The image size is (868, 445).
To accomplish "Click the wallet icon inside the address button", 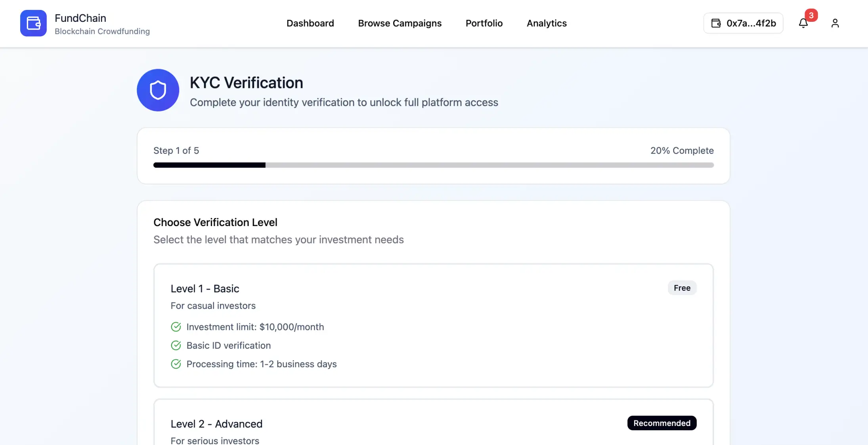I will (x=716, y=23).
